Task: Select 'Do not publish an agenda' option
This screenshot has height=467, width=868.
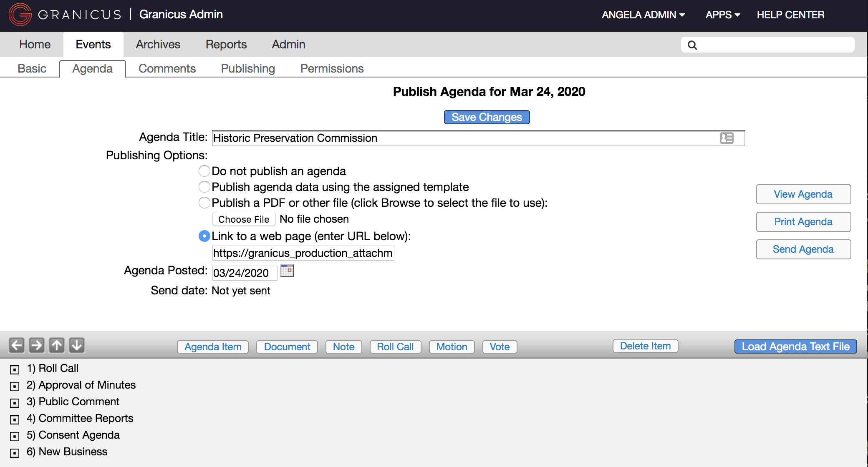Action: pos(204,171)
